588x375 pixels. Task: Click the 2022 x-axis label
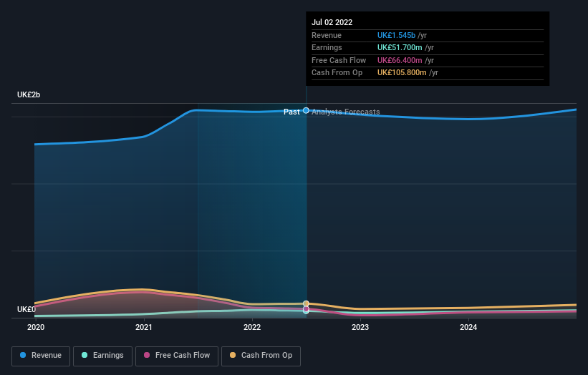252,327
